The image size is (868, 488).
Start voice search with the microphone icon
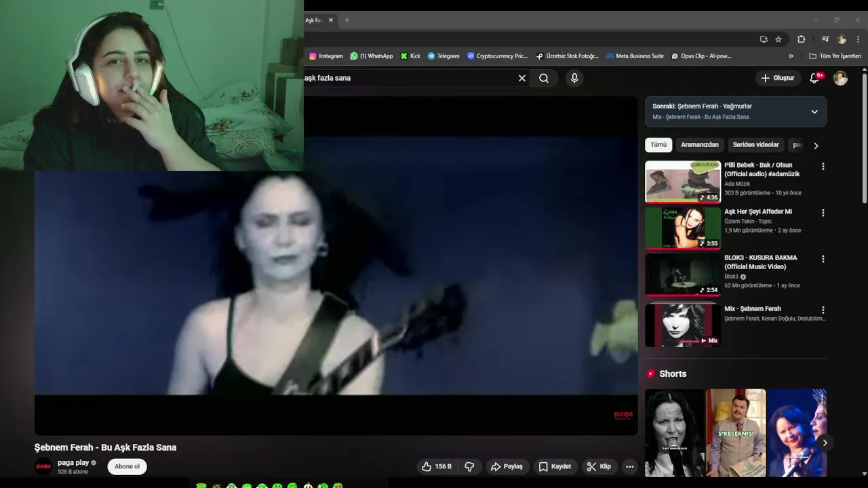pos(574,78)
